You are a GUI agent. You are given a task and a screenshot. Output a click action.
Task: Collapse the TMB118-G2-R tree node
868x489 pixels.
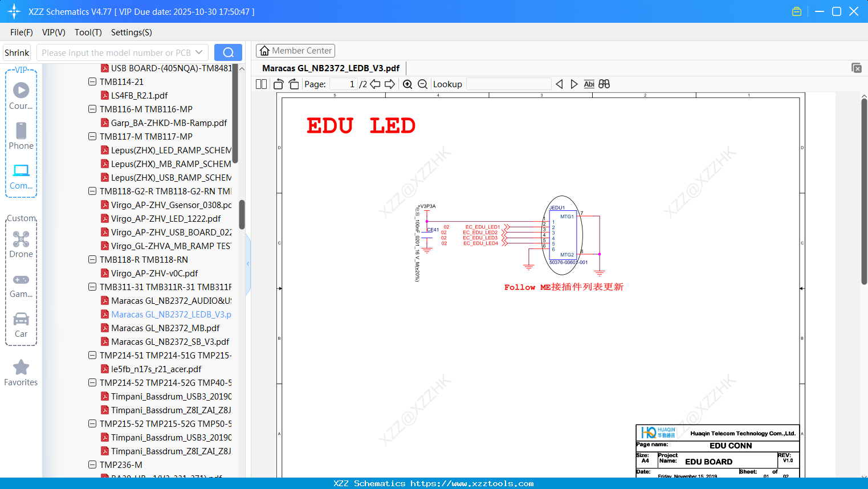(92, 191)
